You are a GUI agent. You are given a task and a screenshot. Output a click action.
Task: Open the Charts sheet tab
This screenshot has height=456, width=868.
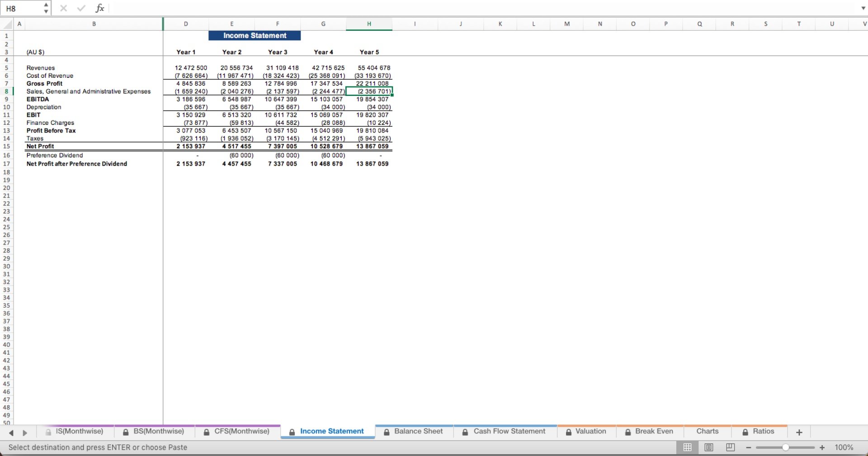(708, 432)
